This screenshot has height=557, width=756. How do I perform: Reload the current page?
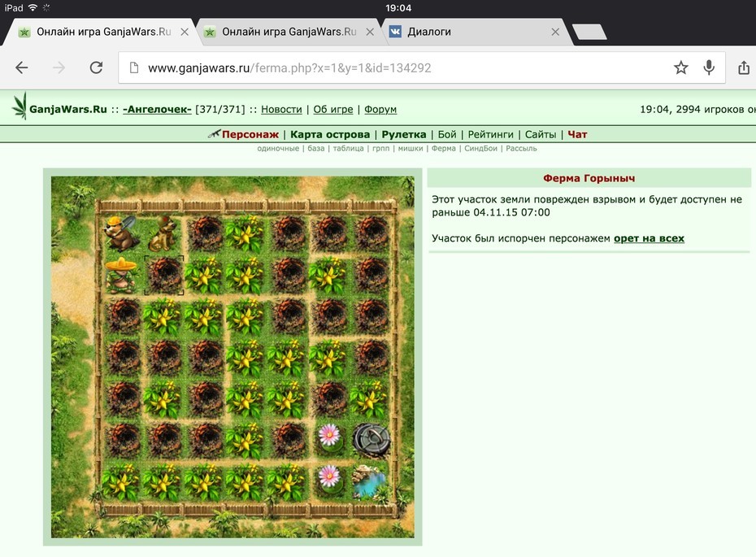point(97,67)
